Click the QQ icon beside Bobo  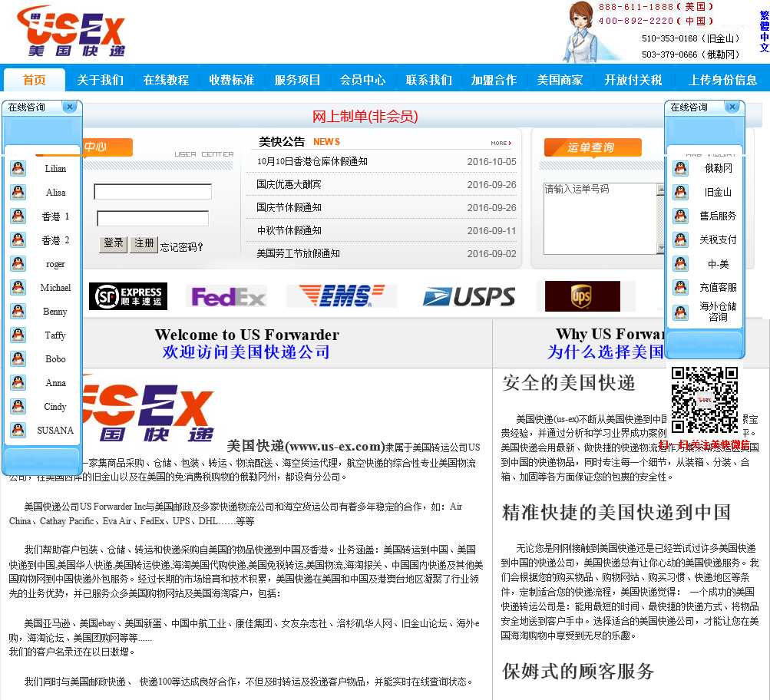coord(18,359)
